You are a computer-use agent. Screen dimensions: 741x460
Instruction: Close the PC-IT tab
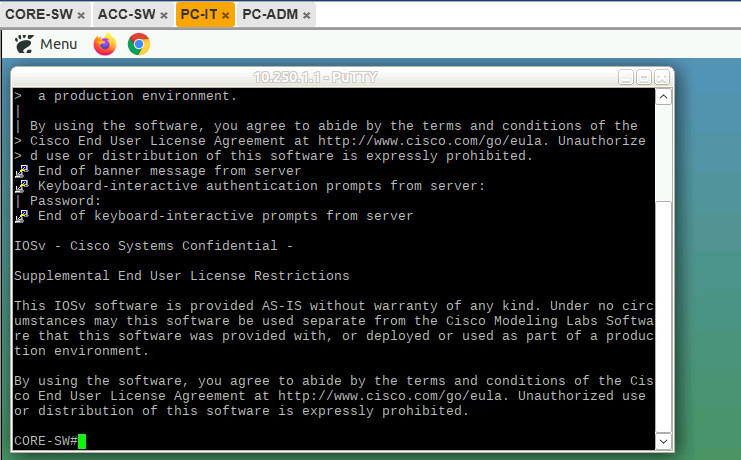click(226, 16)
